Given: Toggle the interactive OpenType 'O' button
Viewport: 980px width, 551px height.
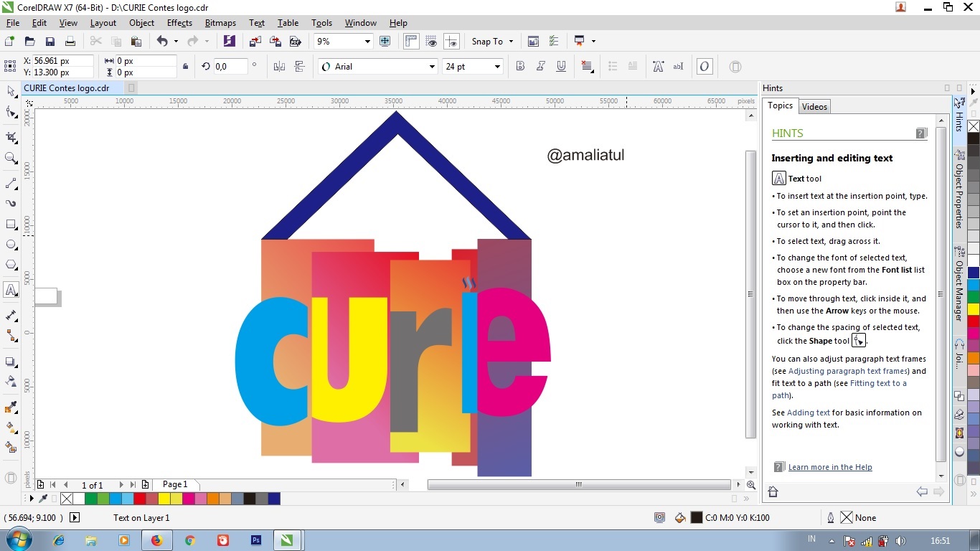Looking at the screenshot, I should point(705,67).
